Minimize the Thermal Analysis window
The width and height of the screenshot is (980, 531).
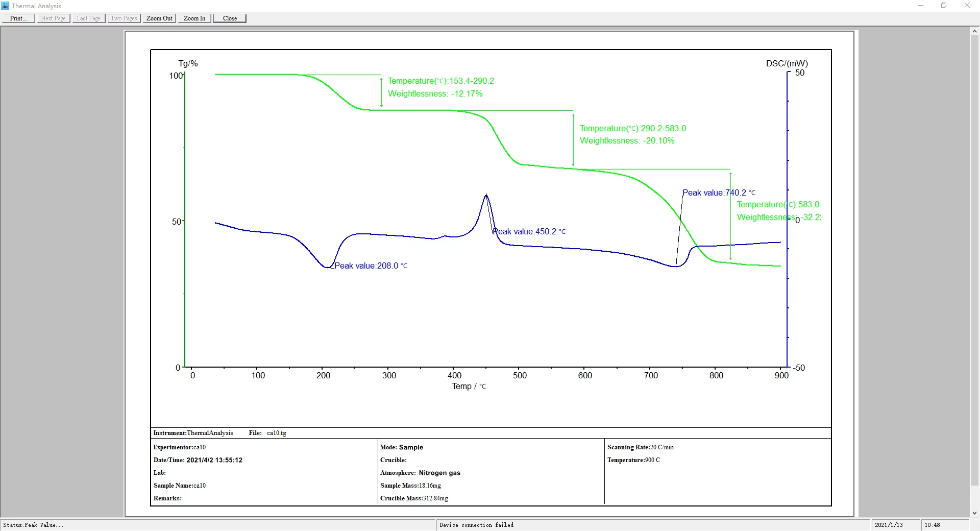click(921, 6)
